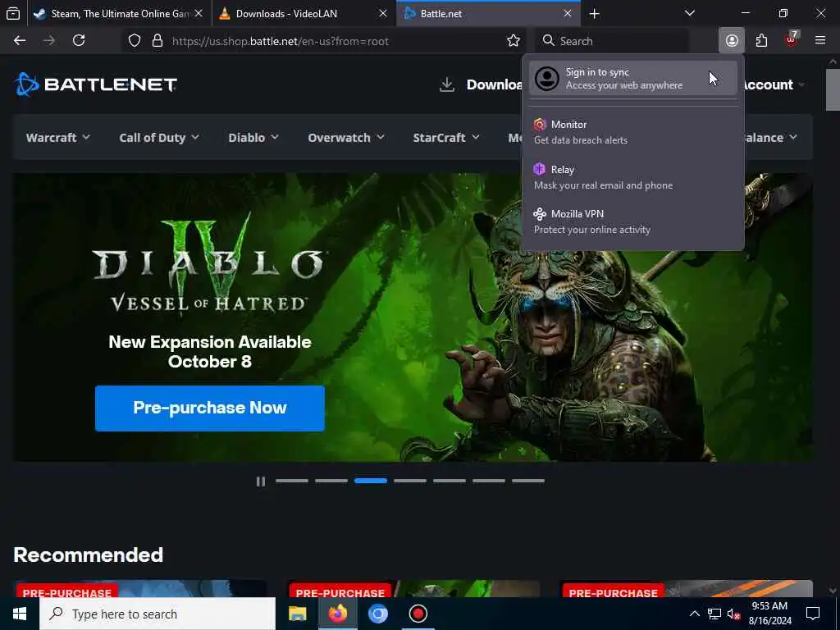
Task: Select Relay mask email entry
Action: pos(633,177)
